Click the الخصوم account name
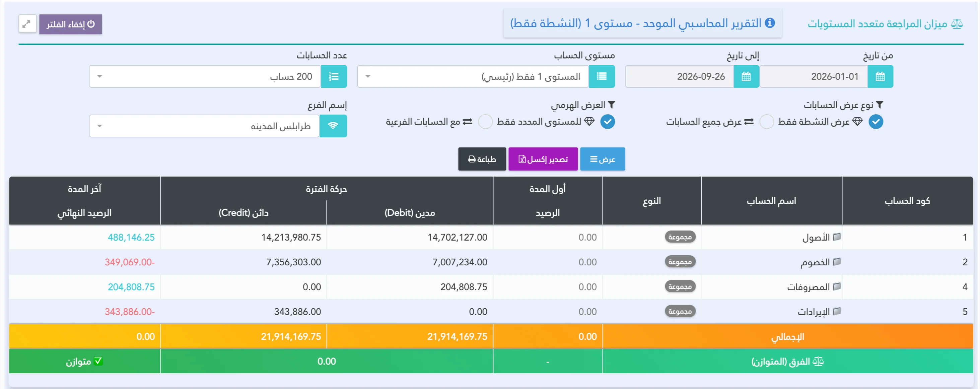Screen dimensions: 980x389 [x=815, y=262]
